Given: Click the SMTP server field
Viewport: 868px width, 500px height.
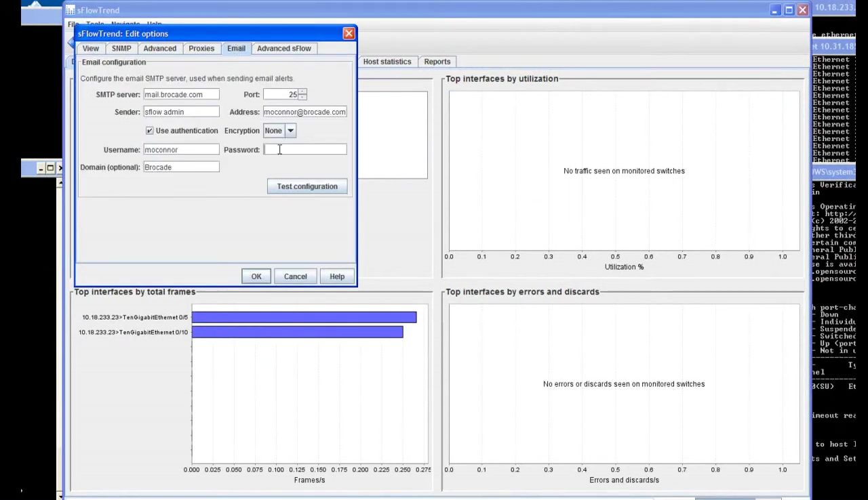Looking at the screenshot, I should point(181,95).
